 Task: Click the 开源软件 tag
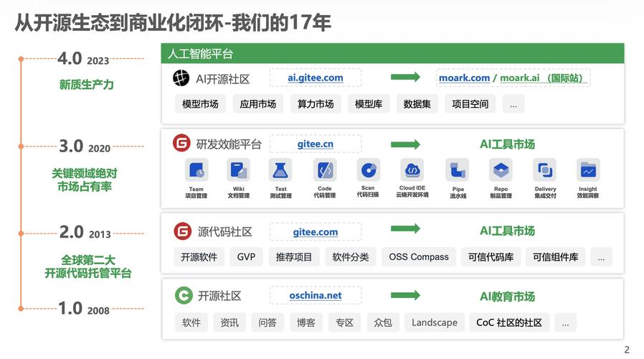pos(199,257)
